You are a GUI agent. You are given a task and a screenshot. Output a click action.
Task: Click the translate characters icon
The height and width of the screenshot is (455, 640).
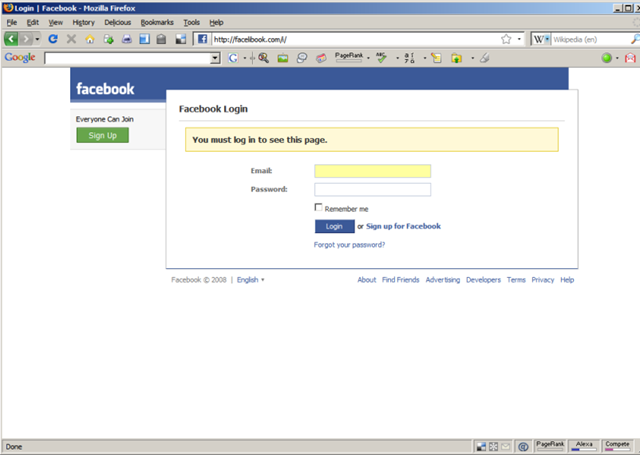coord(409,58)
